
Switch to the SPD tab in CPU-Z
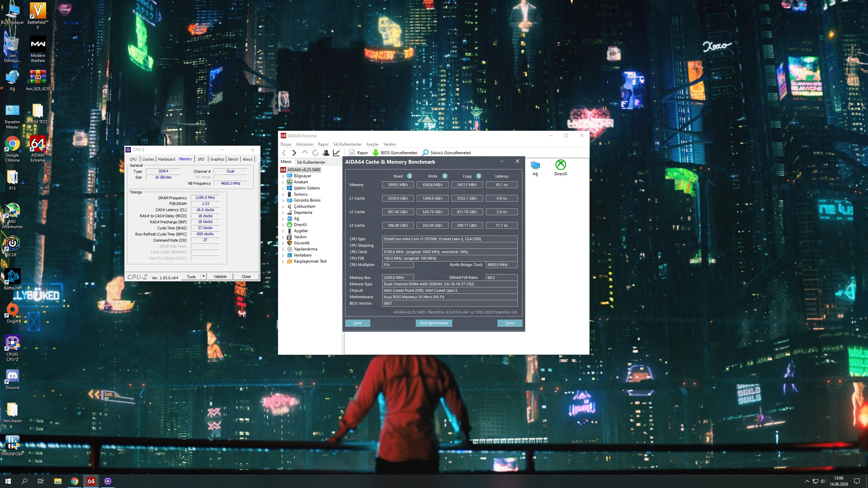pos(201,159)
